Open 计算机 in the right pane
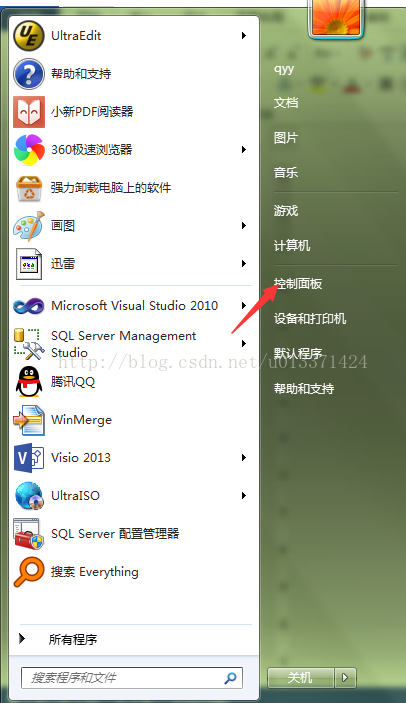 tap(292, 245)
